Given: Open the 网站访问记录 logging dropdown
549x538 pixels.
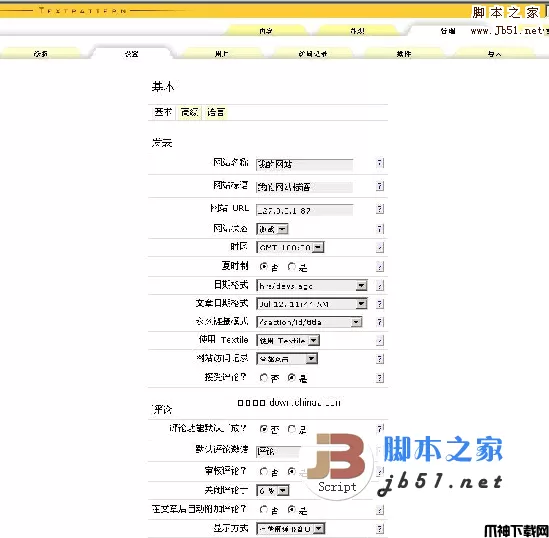Looking at the screenshot, I should click(287, 359).
